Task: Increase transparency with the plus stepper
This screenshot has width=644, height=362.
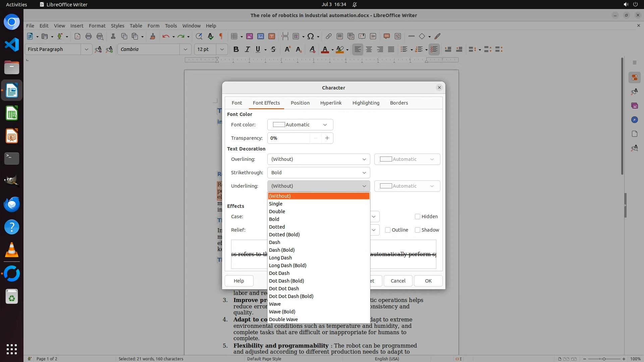Action: pos(327,138)
